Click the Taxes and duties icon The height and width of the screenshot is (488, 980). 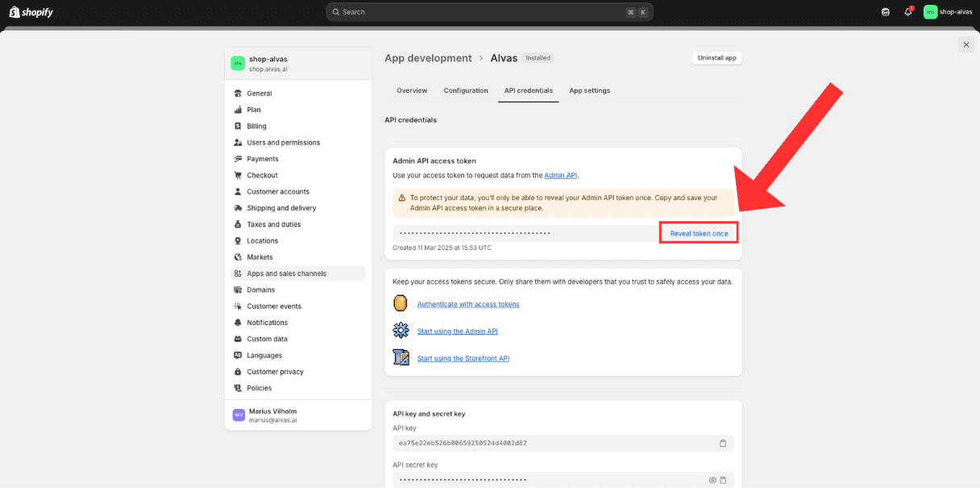click(x=238, y=224)
